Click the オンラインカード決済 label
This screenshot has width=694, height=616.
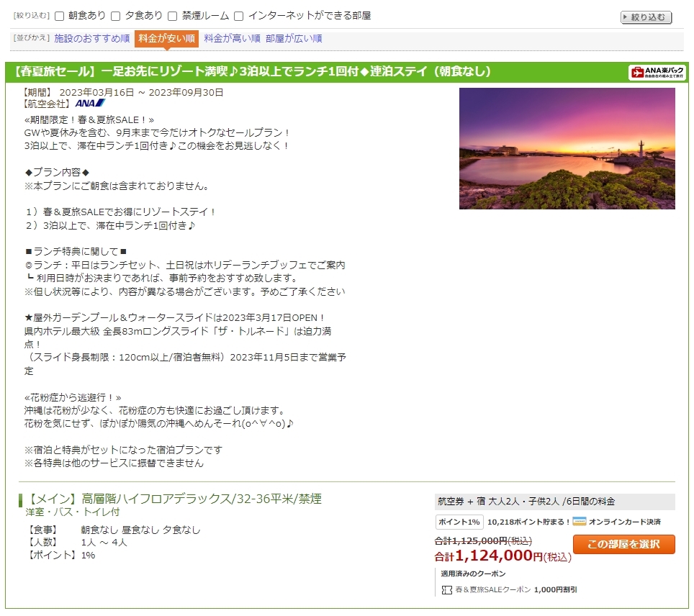[x=624, y=522]
